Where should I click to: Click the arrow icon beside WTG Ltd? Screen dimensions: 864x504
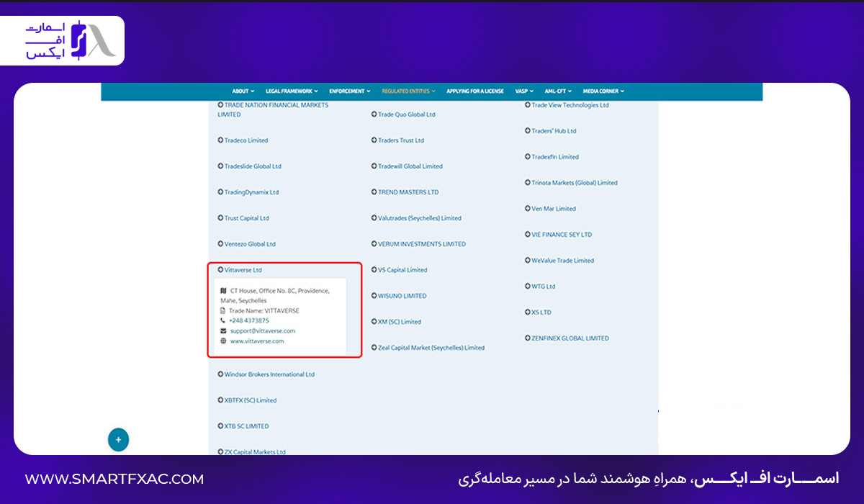tap(528, 287)
